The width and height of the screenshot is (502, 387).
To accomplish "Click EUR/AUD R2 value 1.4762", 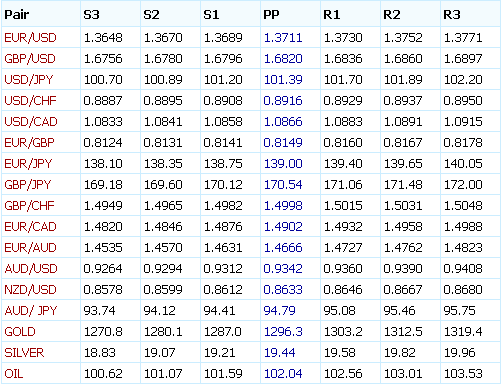I will click(x=403, y=248).
